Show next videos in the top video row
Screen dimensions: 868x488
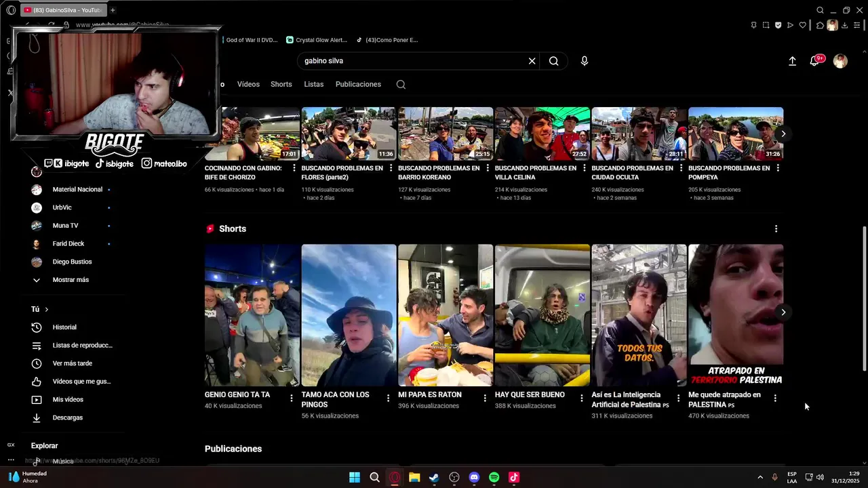783,134
